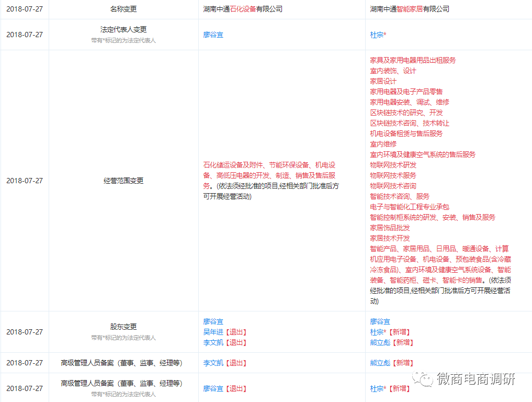Click 熊立彪 marked 新增 in 股东变更 row
This screenshot has width=532, height=402.
click(x=380, y=342)
